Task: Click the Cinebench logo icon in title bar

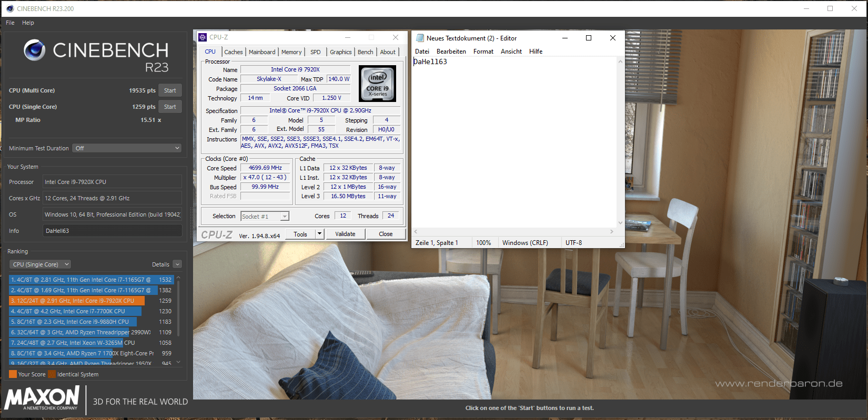Action: [x=9, y=8]
